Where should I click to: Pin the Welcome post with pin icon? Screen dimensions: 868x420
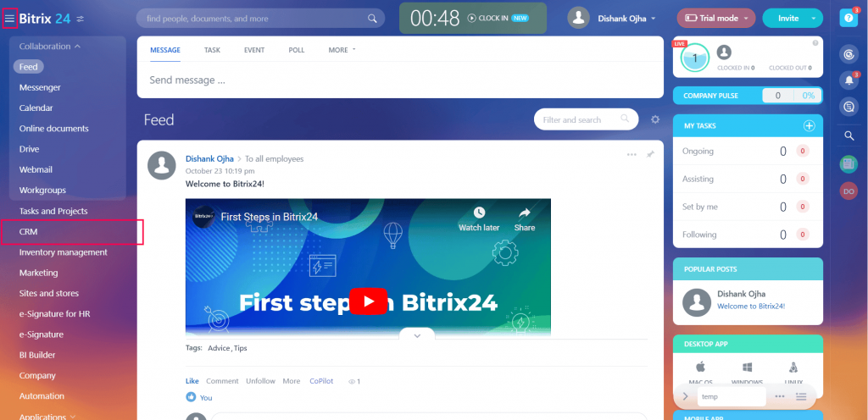click(650, 155)
